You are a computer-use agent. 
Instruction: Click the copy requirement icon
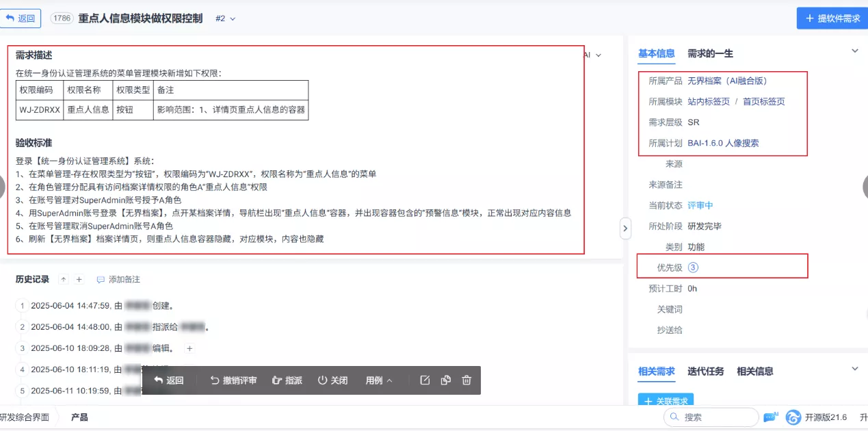(x=446, y=380)
